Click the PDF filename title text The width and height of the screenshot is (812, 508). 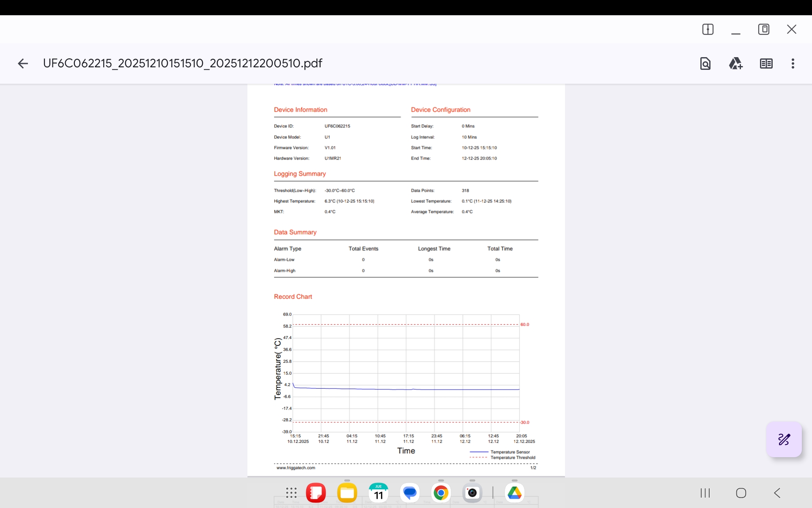point(182,63)
